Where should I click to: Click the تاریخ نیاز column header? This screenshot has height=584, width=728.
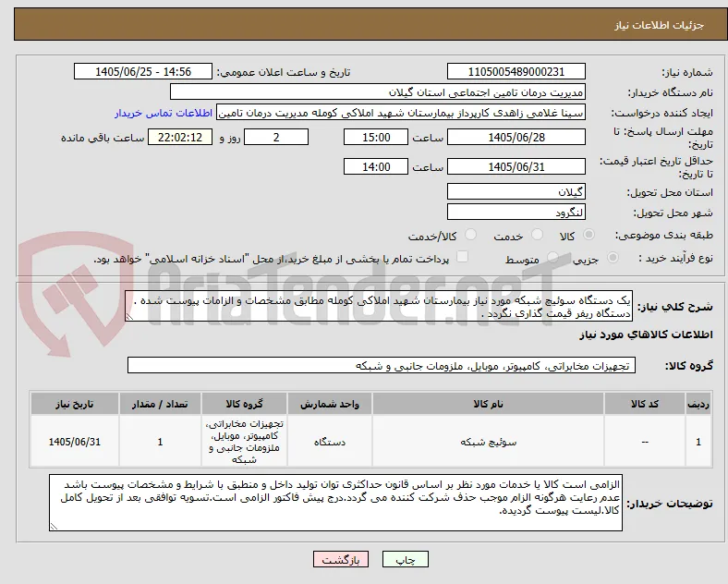[x=75, y=404]
